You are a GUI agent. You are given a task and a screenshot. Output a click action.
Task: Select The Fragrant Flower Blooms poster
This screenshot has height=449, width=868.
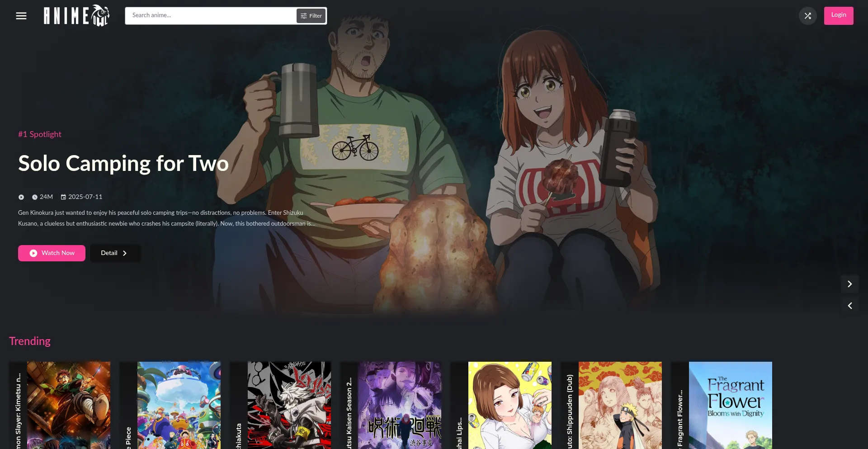point(730,405)
